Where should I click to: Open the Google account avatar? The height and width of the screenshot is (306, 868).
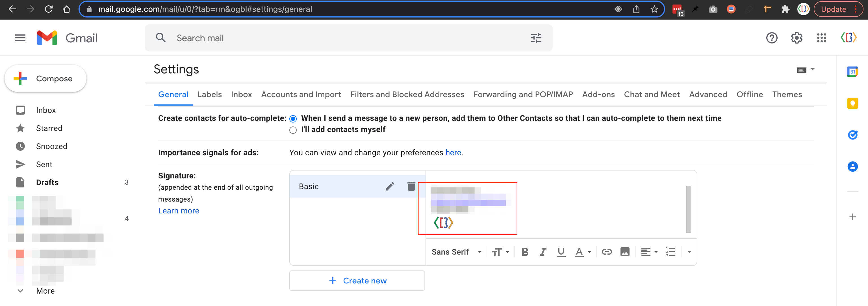pyautogui.click(x=849, y=37)
